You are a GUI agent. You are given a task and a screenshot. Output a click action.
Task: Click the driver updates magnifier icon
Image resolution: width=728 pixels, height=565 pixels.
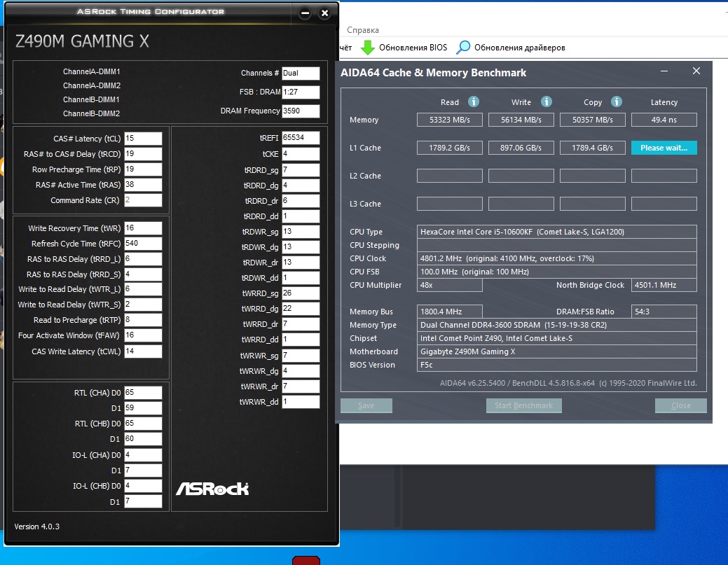point(463,48)
